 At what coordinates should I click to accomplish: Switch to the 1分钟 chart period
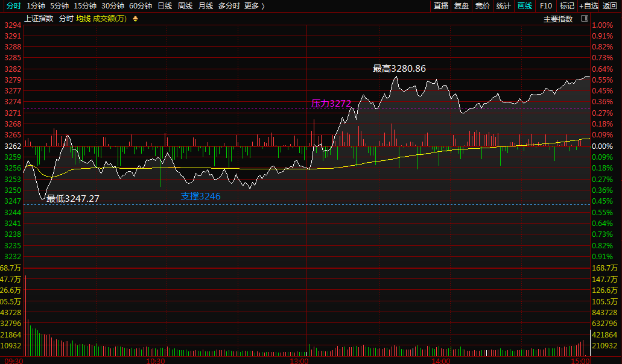pyautogui.click(x=36, y=6)
